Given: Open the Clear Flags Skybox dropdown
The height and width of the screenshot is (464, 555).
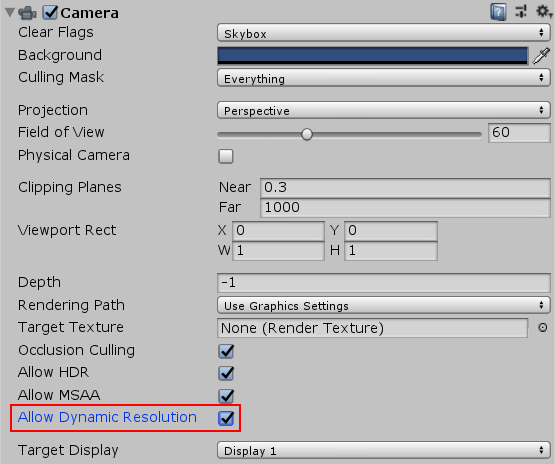Looking at the screenshot, I should [x=384, y=33].
